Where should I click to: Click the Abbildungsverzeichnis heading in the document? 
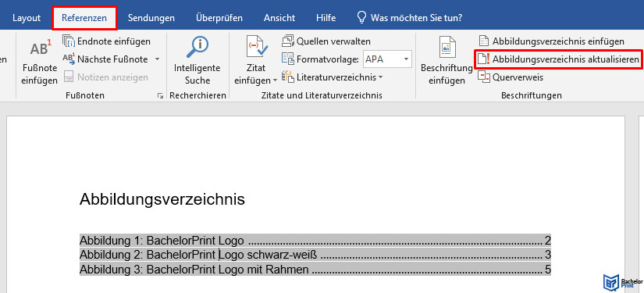(x=162, y=200)
